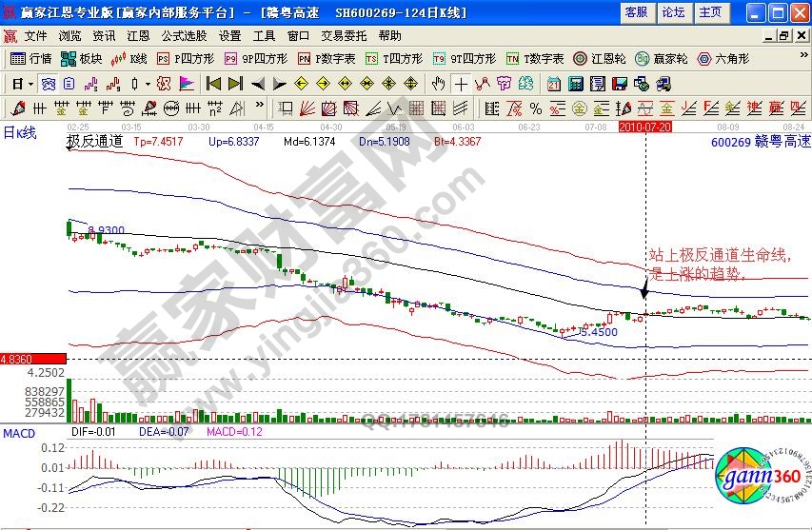Image resolution: width=812 pixels, height=530 pixels.
Task: Jump to first bar with skip-back icon
Action: 213,83
